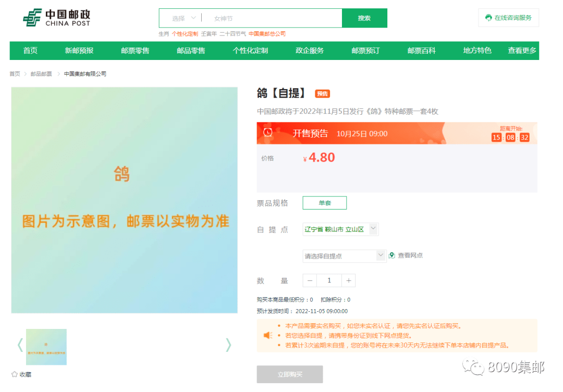Go to 首页 in navigation bar
This screenshot has width=563, height=392.
[31, 51]
